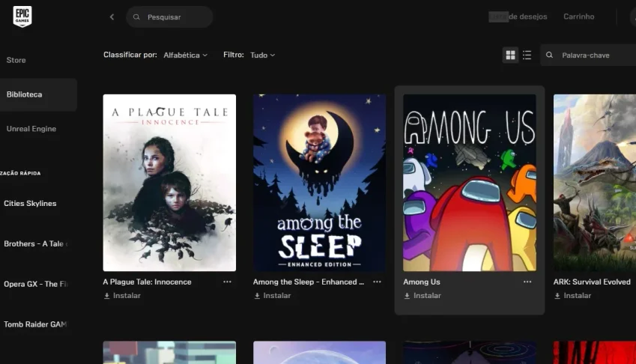
Task: Open Unreal Engine in the sidebar
Action: (31, 129)
